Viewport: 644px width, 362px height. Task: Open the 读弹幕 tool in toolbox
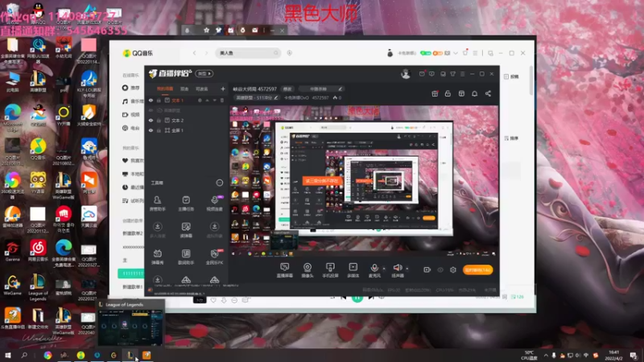186,229
